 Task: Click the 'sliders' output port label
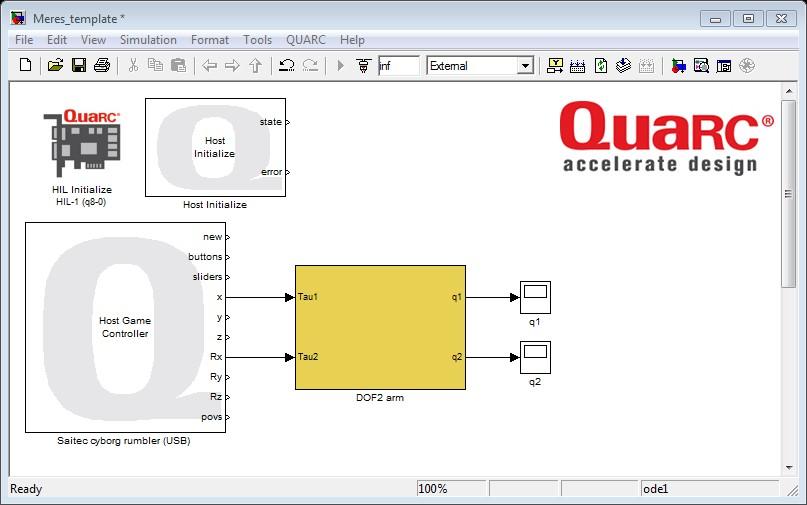tap(207, 276)
